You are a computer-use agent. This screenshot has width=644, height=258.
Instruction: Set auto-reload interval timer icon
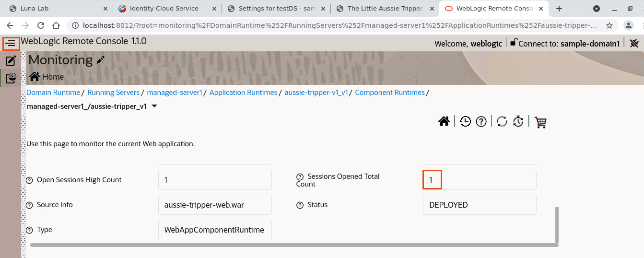pyautogui.click(x=518, y=122)
